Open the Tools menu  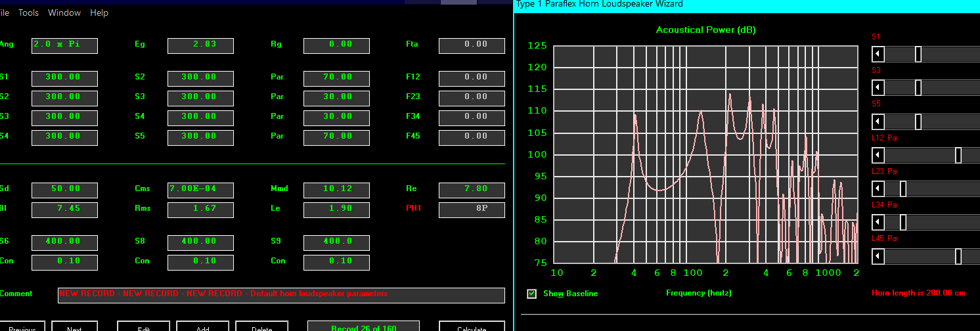coord(28,12)
